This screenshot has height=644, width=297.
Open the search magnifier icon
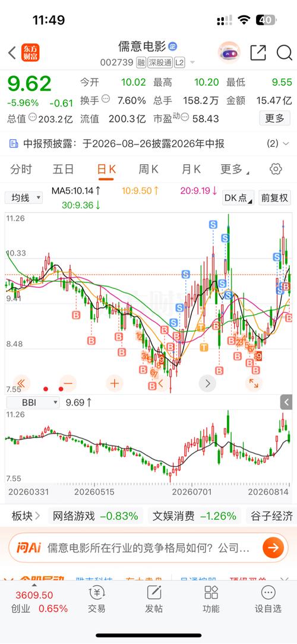[x=284, y=52]
